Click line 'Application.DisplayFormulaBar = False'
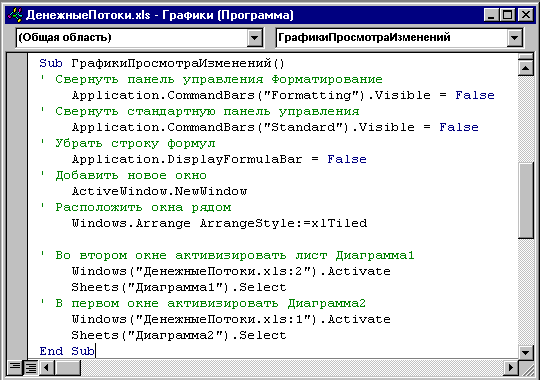The height and width of the screenshot is (384, 541). (x=219, y=159)
